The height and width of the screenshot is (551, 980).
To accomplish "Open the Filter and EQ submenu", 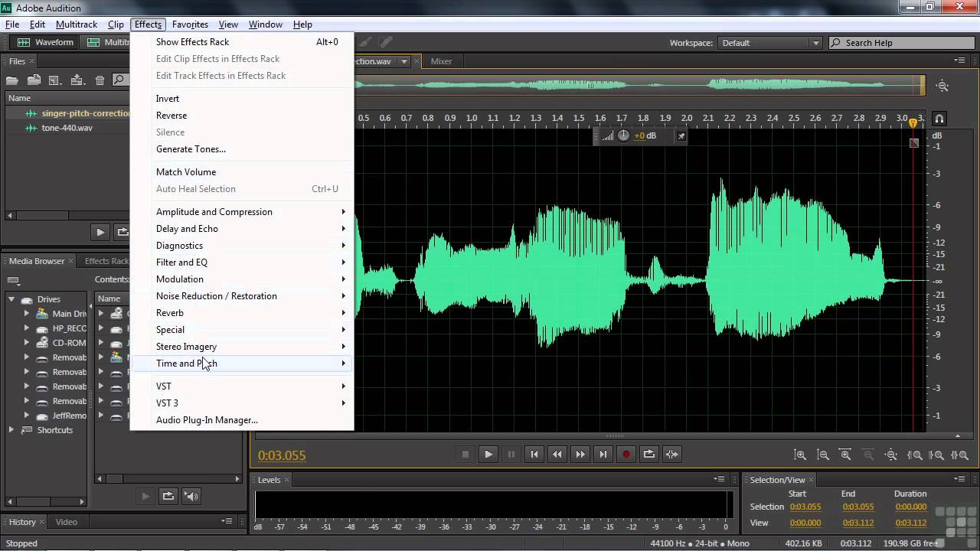I will coord(243,262).
